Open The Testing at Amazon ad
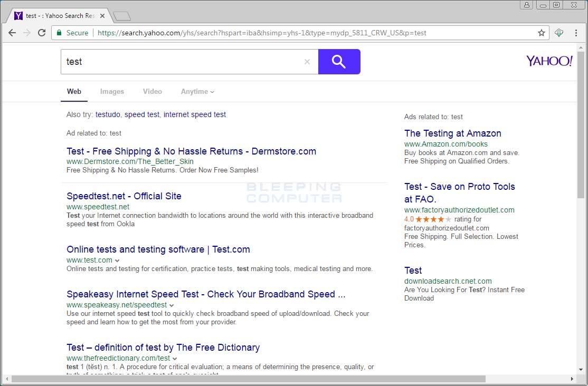 pos(453,133)
